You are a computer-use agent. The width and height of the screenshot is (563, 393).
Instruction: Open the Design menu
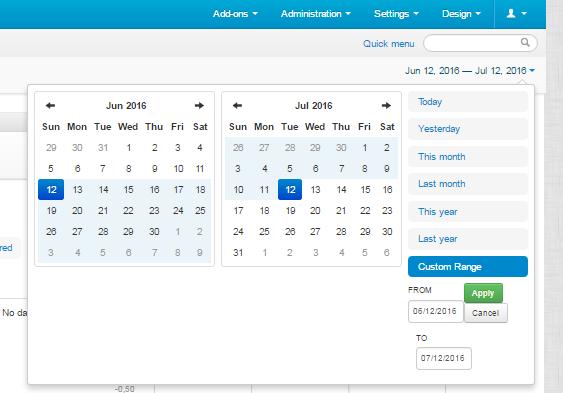[461, 14]
